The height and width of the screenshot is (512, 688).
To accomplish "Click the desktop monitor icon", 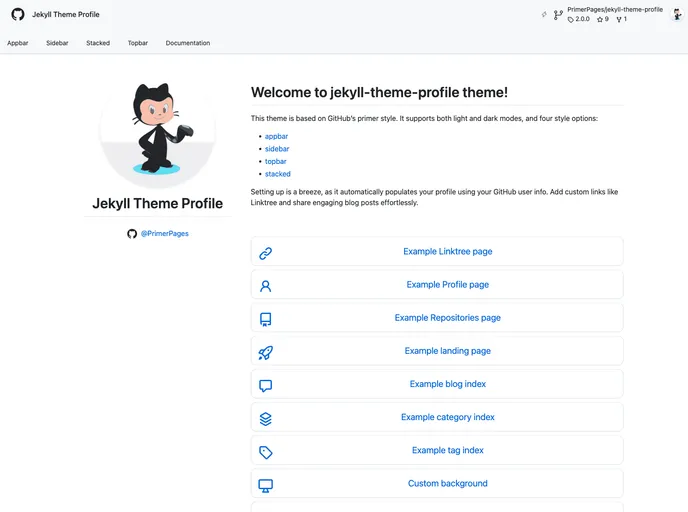I will 265,486.
